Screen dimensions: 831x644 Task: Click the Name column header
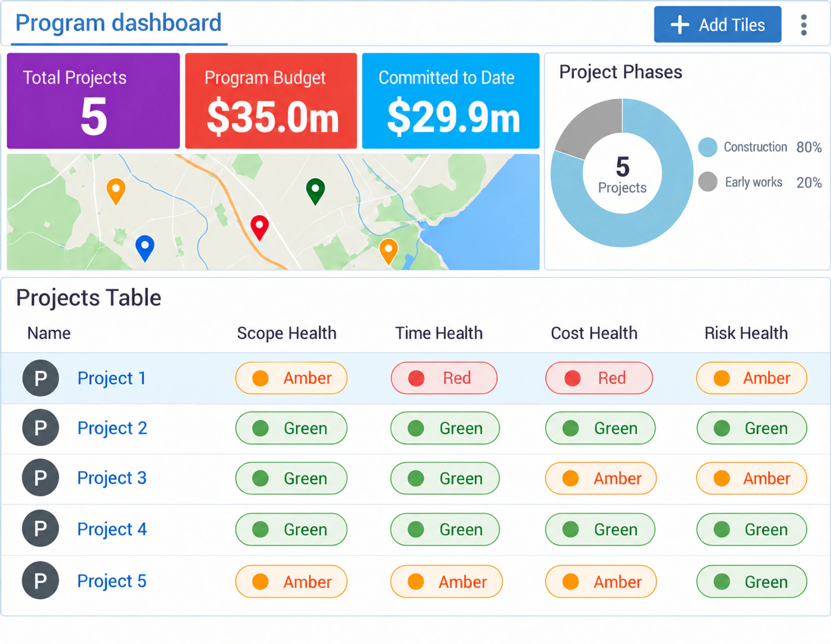click(x=49, y=333)
